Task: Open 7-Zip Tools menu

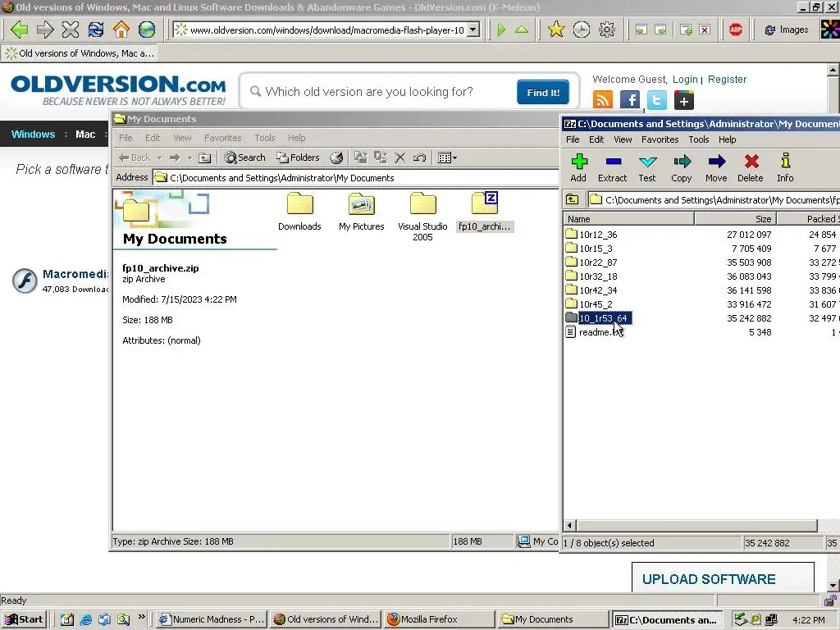Action: (x=699, y=139)
